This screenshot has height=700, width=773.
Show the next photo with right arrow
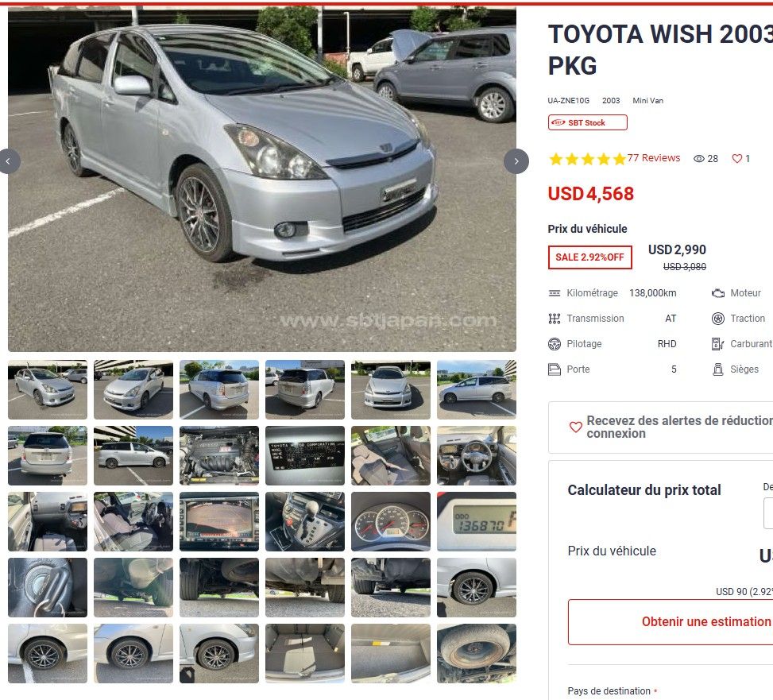coord(516,161)
